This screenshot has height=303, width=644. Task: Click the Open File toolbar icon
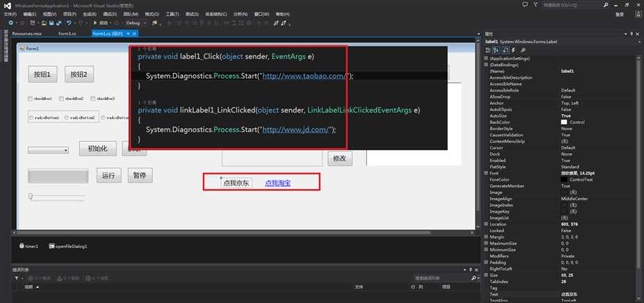click(44, 23)
